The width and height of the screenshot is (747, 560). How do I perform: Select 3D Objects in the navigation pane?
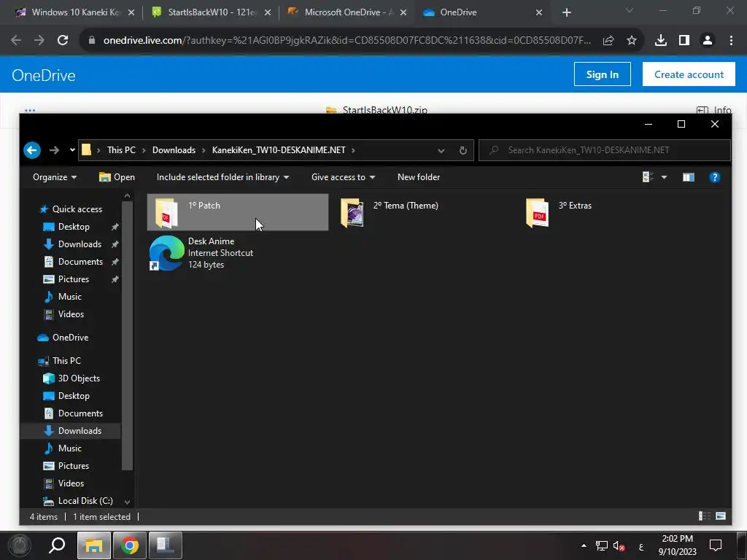pos(79,378)
